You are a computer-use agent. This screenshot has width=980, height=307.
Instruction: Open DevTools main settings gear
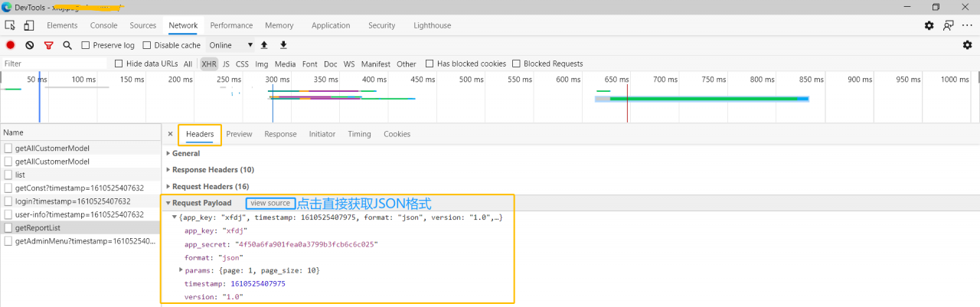[x=929, y=25]
